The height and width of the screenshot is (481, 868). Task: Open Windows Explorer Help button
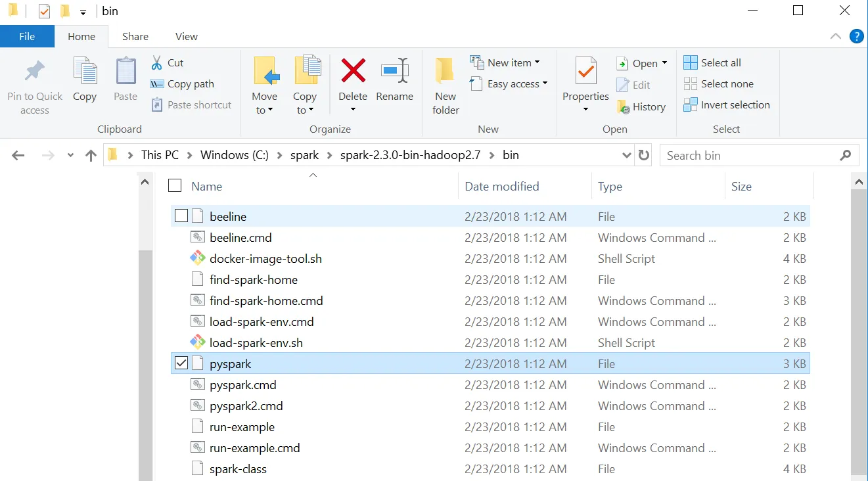(857, 37)
